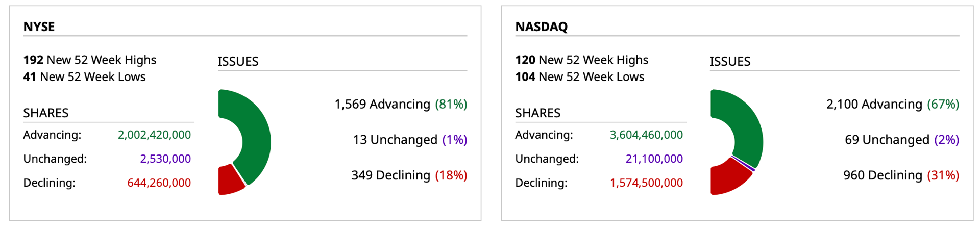Click NYSE 1,569 Advancing (81%) label

[x=401, y=104]
